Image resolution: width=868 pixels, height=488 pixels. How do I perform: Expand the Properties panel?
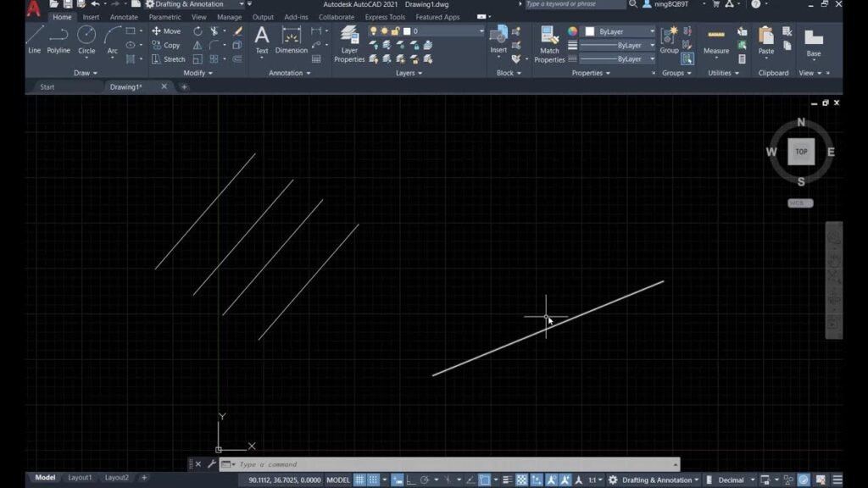(x=591, y=73)
